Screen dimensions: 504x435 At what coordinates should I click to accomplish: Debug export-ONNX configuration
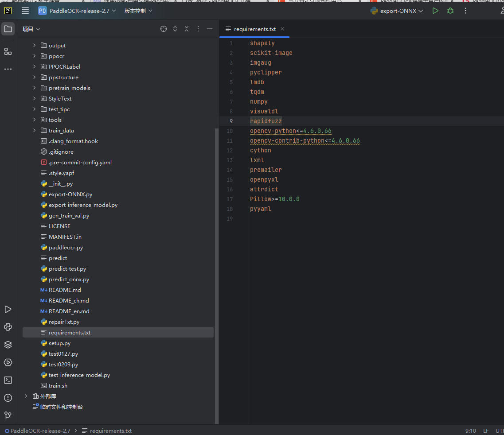[x=450, y=11]
